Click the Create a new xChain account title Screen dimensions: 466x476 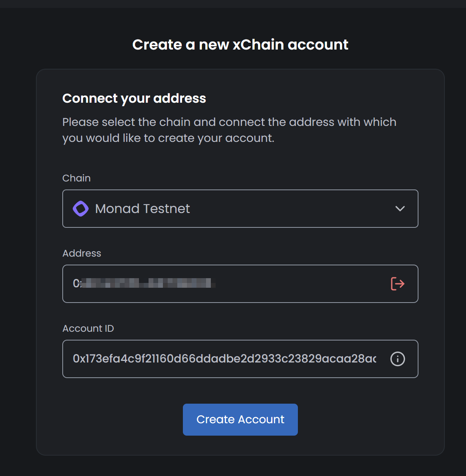click(x=240, y=45)
